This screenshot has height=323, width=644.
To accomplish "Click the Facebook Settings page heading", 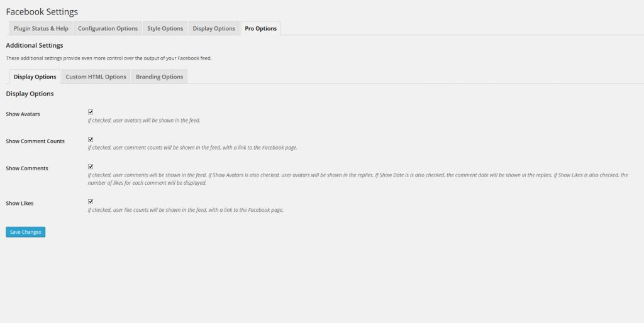I will (42, 11).
